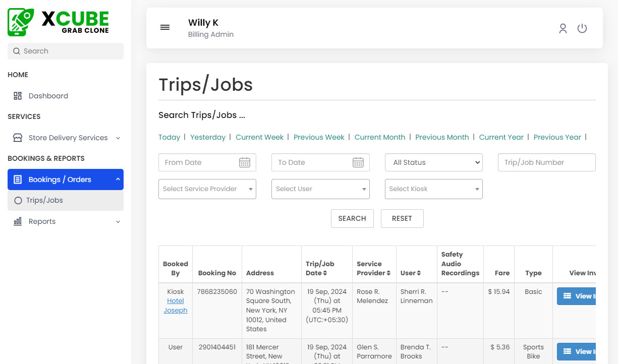The width and height of the screenshot is (618, 364).
Task: Sort by Service Provider column arrows
Action: [x=388, y=273]
